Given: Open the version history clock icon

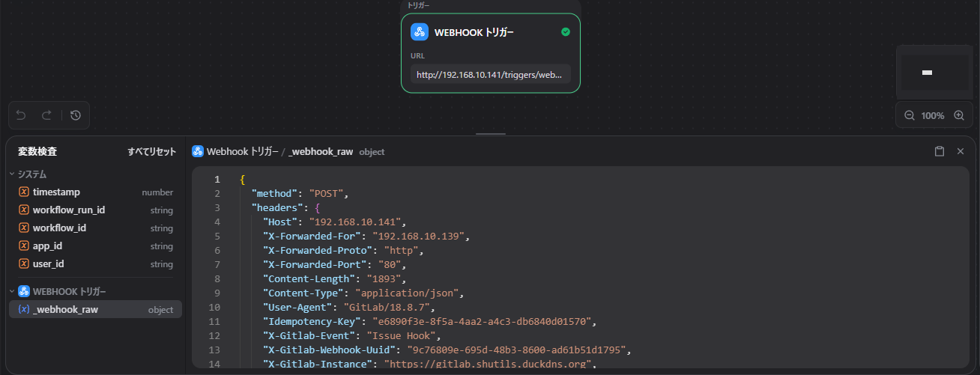Looking at the screenshot, I should (76, 115).
